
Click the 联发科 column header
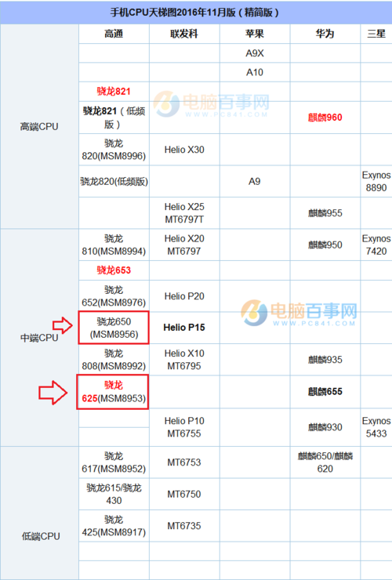pyautogui.click(x=184, y=34)
